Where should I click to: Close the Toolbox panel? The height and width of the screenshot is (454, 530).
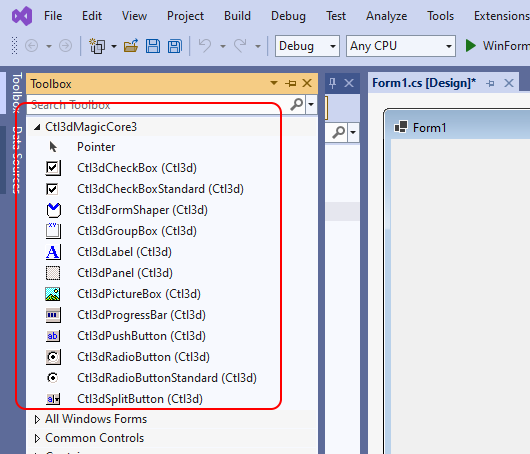pyautogui.click(x=307, y=83)
